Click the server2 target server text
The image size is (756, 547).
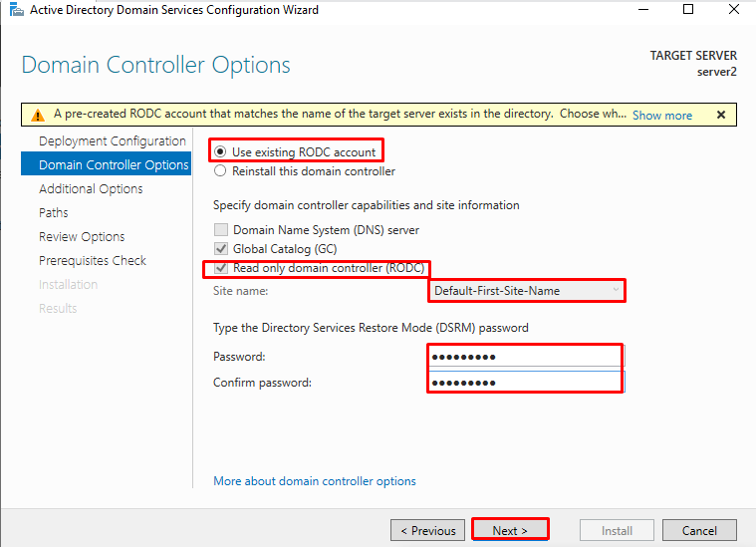pyautogui.click(x=716, y=72)
